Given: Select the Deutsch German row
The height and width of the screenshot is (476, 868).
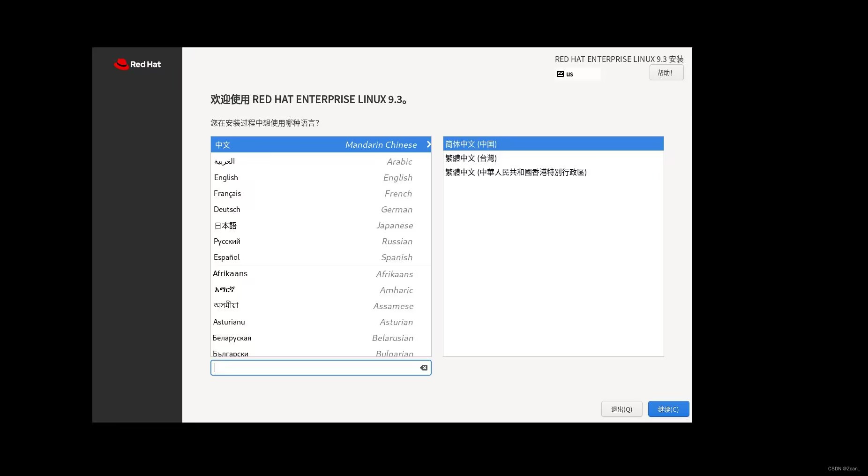Looking at the screenshot, I should (x=321, y=209).
